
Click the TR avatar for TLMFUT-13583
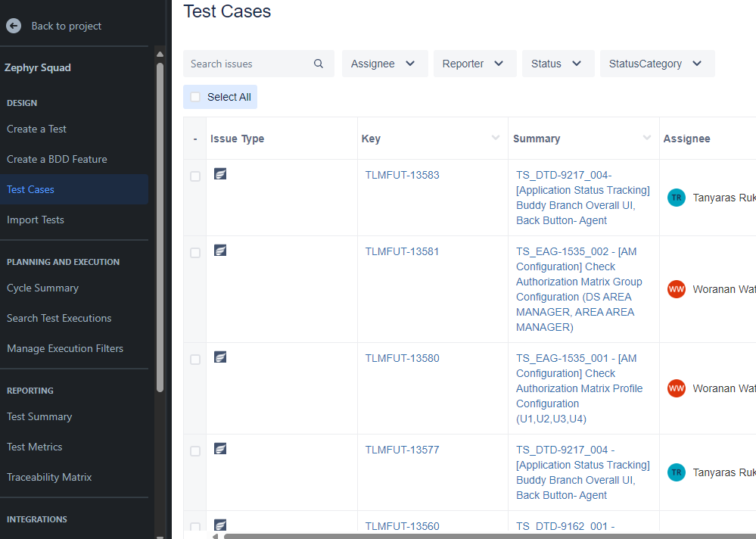tap(676, 198)
